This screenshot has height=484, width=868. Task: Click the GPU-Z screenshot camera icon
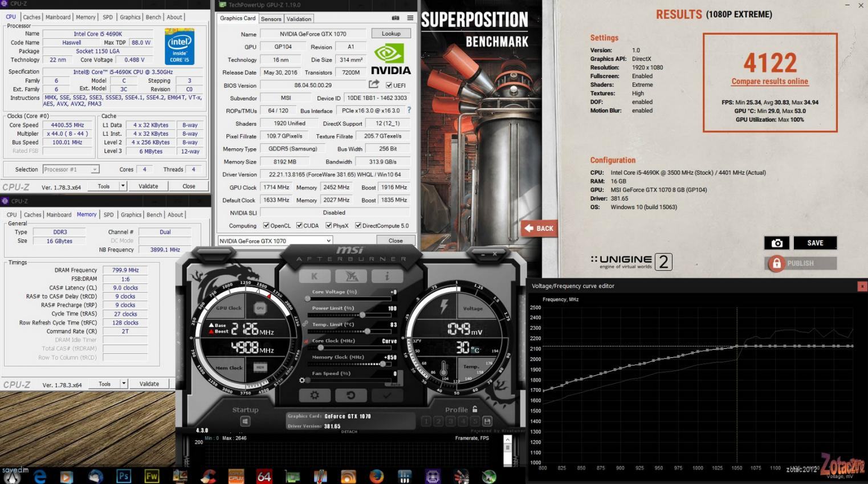396,18
